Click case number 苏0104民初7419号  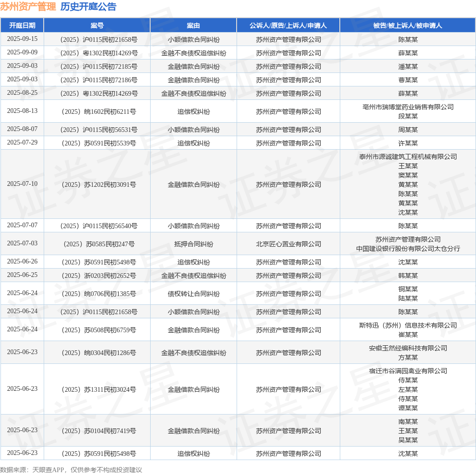99,431
